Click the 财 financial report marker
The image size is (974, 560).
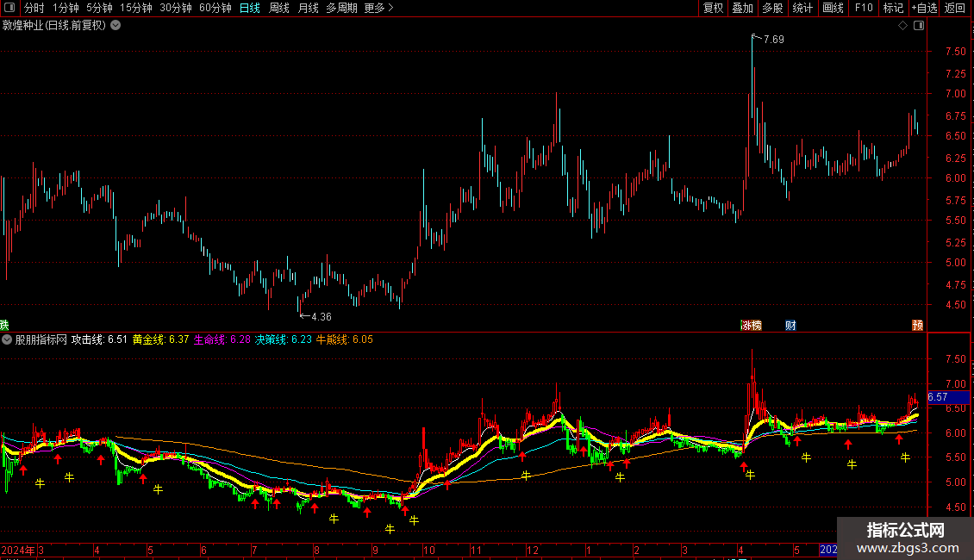pyautogui.click(x=790, y=326)
